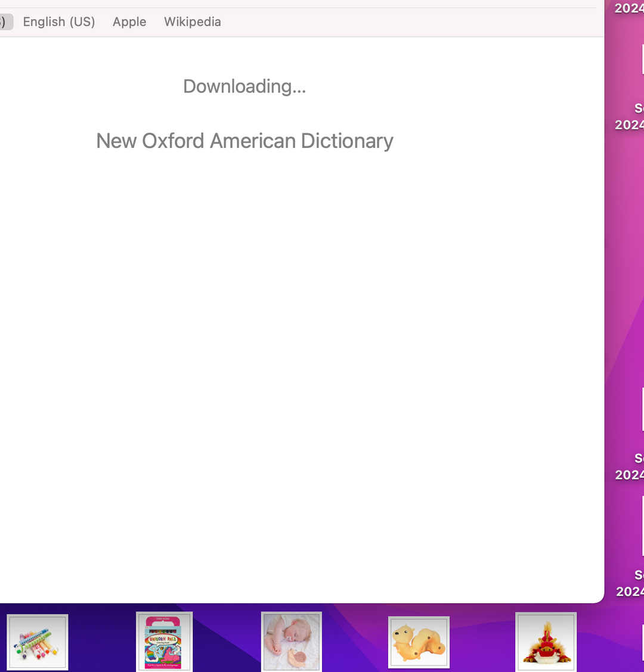Viewport: 644px width, 672px height.
Task: Click the "Downloading..." status text
Action: coord(244,86)
